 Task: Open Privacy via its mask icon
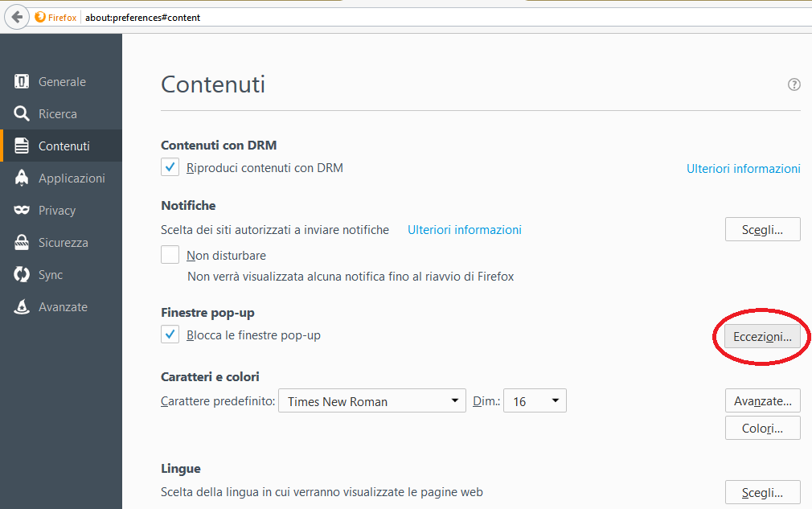tap(22, 210)
